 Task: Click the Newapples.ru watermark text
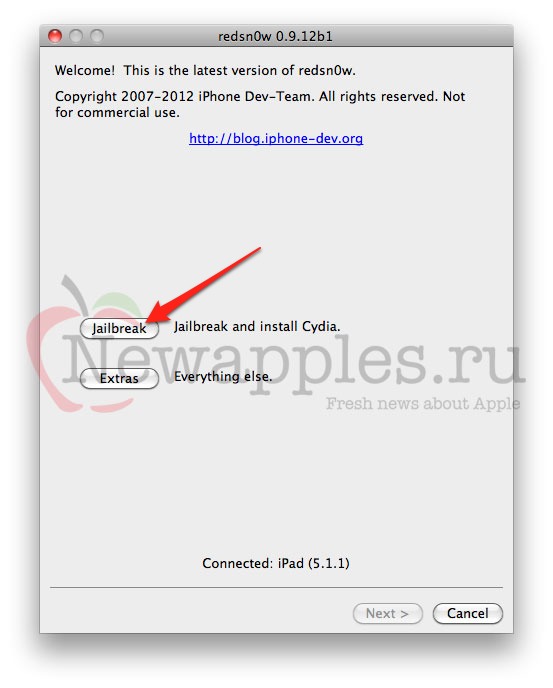point(293,361)
